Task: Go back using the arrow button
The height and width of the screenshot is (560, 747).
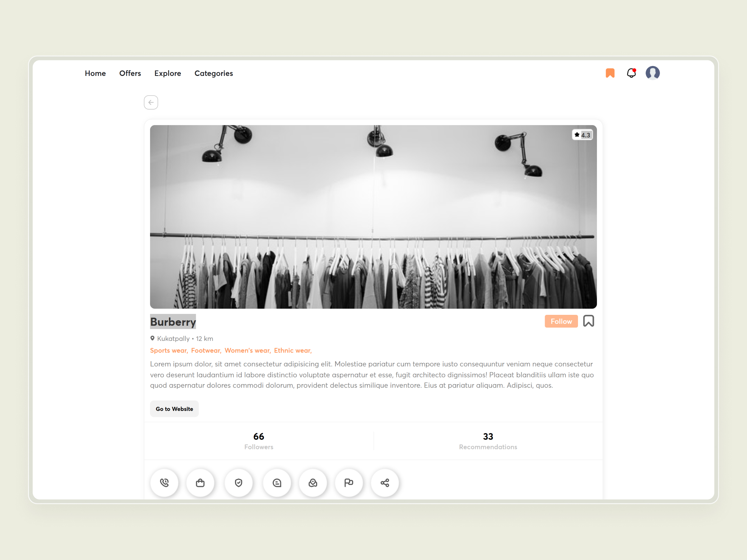Action: point(151,102)
